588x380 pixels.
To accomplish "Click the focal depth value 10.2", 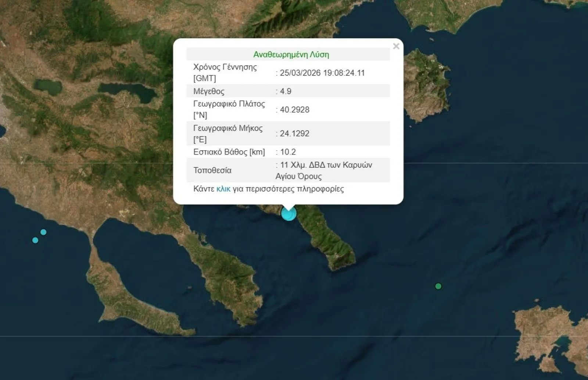I will pos(288,152).
